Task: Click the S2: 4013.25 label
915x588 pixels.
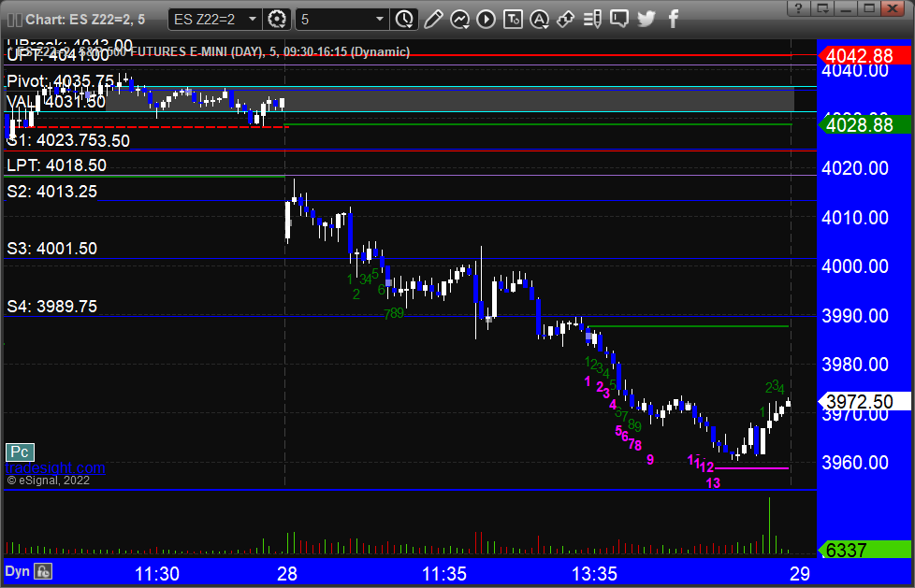Action: [52, 192]
